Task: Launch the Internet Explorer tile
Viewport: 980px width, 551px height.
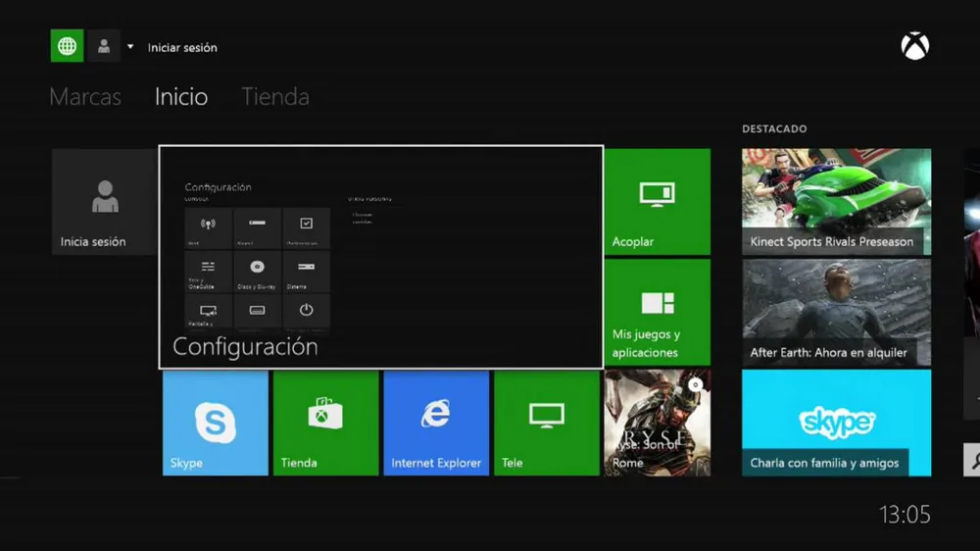Action: coord(436,423)
